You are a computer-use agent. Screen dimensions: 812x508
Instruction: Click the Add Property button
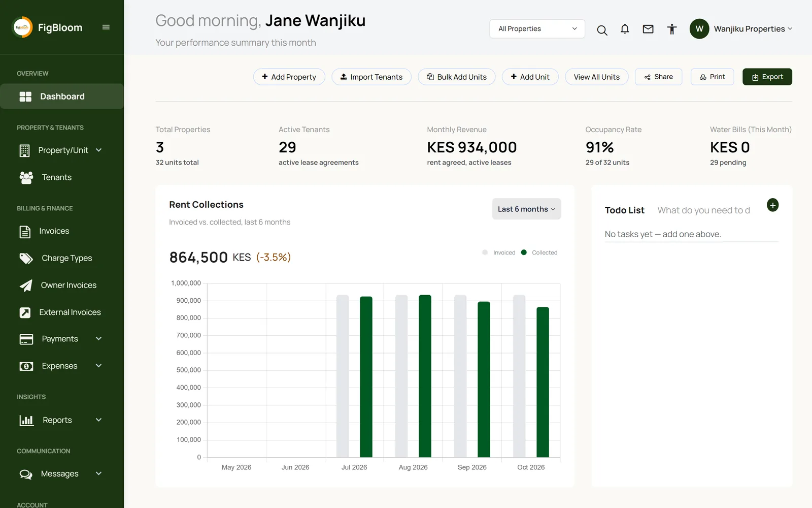click(289, 77)
